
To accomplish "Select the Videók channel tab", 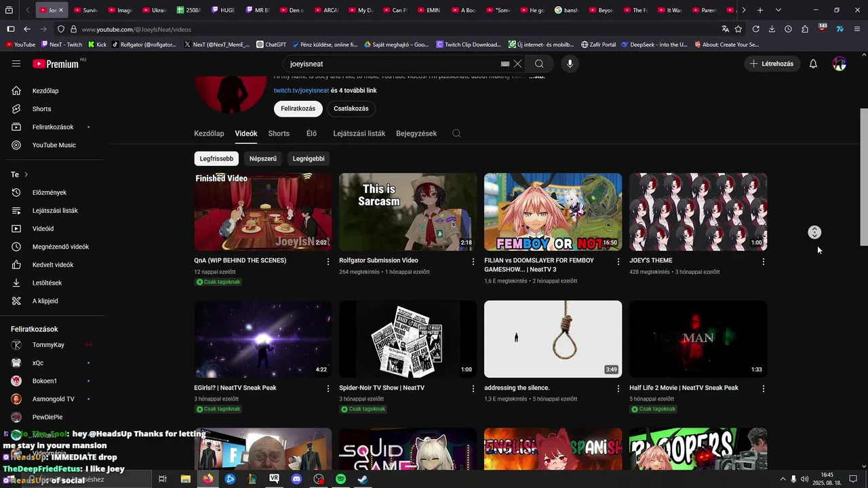I will [x=246, y=134].
